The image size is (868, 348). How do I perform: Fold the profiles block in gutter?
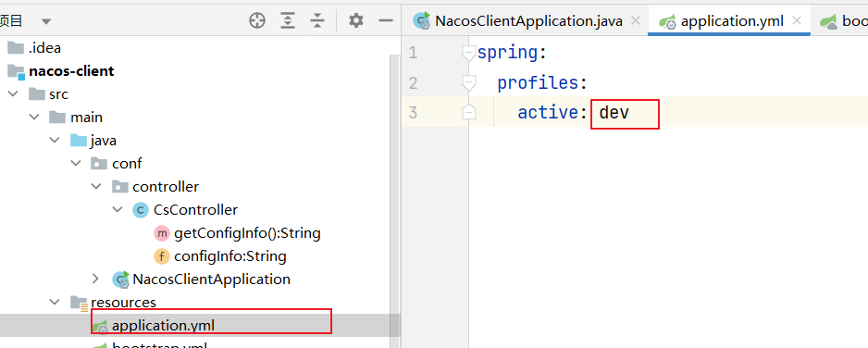click(469, 83)
